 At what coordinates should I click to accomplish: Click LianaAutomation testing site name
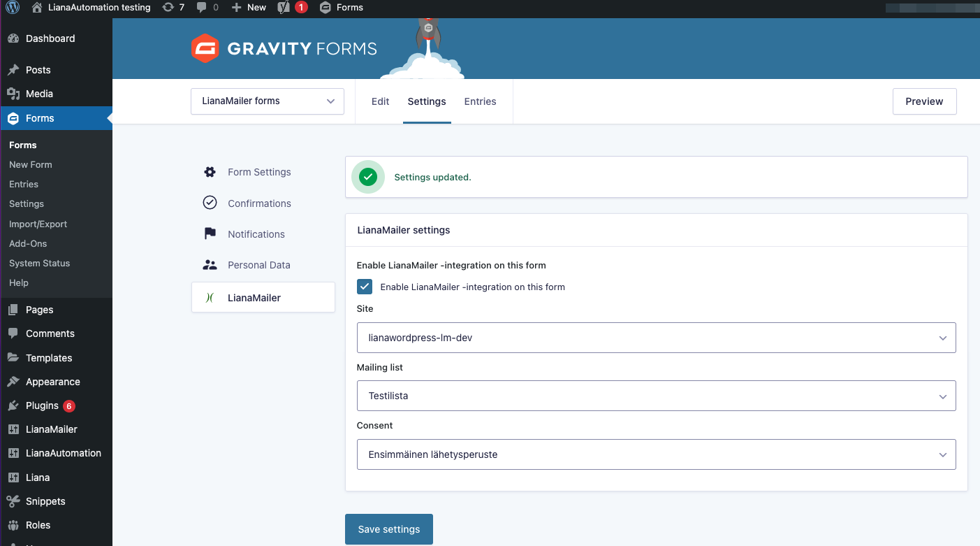(x=99, y=8)
